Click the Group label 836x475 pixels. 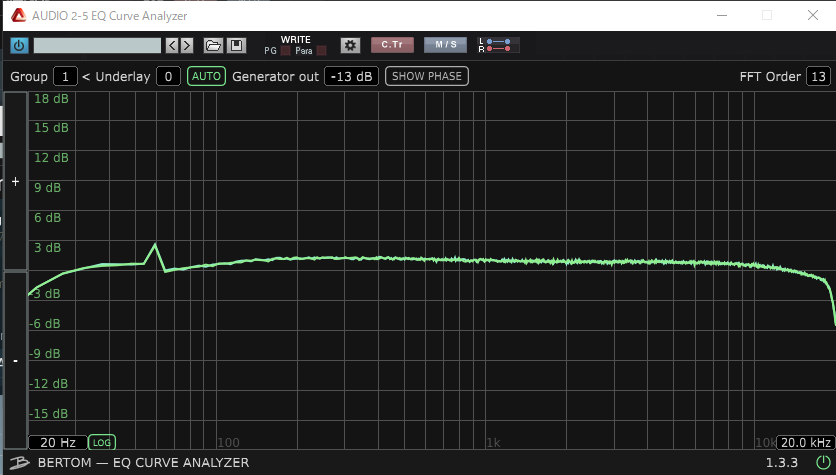[29, 77]
